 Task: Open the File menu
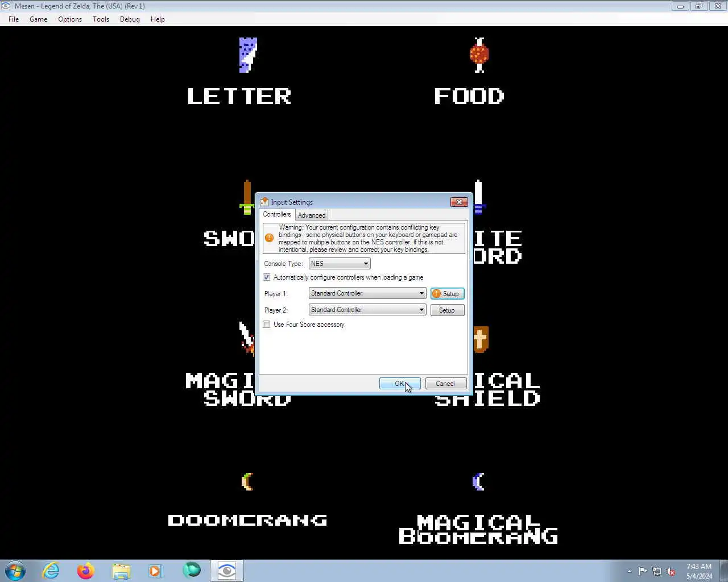click(x=14, y=19)
